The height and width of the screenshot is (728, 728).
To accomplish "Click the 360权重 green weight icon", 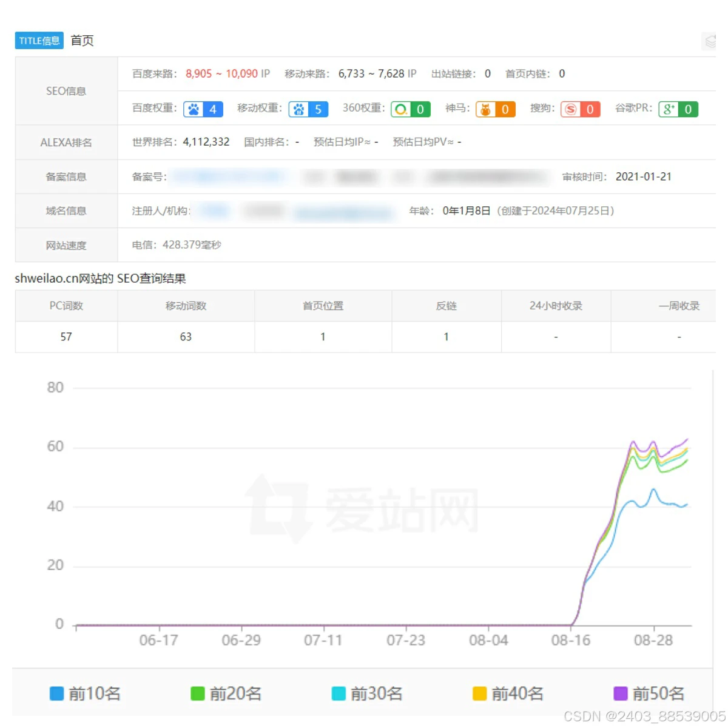I will tap(402, 109).
